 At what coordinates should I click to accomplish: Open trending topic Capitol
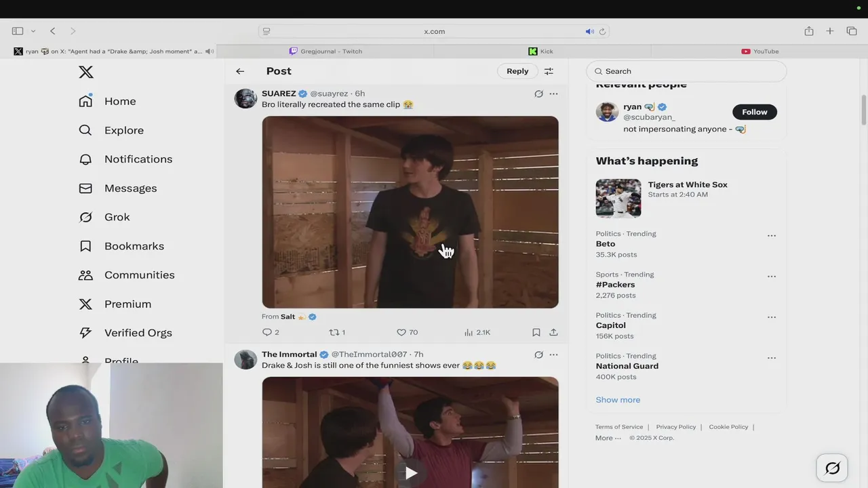pyautogui.click(x=610, y=325)
